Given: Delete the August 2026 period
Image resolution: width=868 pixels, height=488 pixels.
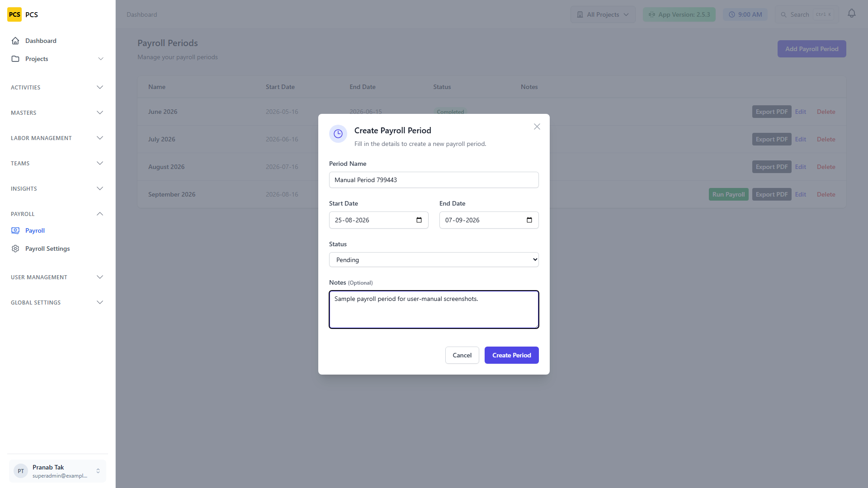Looking at the screenshot, I should click(826, 167).
